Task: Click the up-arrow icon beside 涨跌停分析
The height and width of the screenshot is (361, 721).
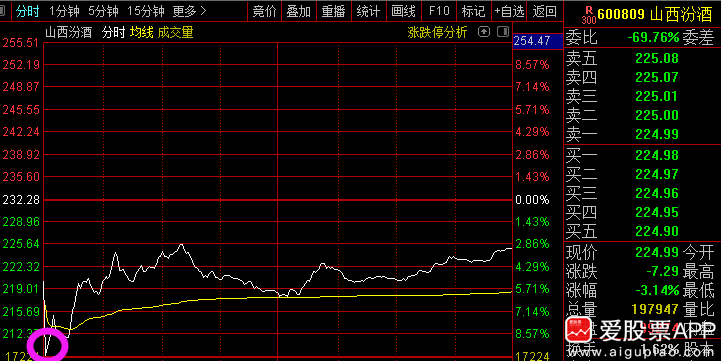Action: (484, 32)
